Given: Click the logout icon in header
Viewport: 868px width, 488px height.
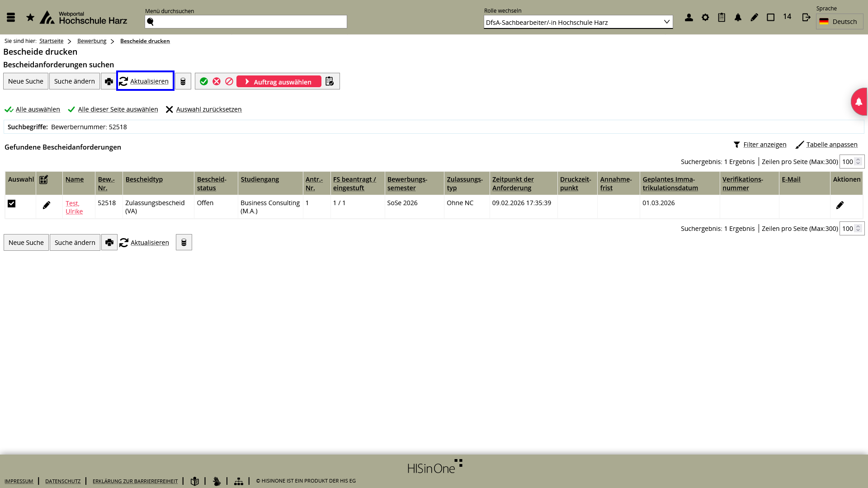Looking at the screenshot, I should (x=806, y=18).
